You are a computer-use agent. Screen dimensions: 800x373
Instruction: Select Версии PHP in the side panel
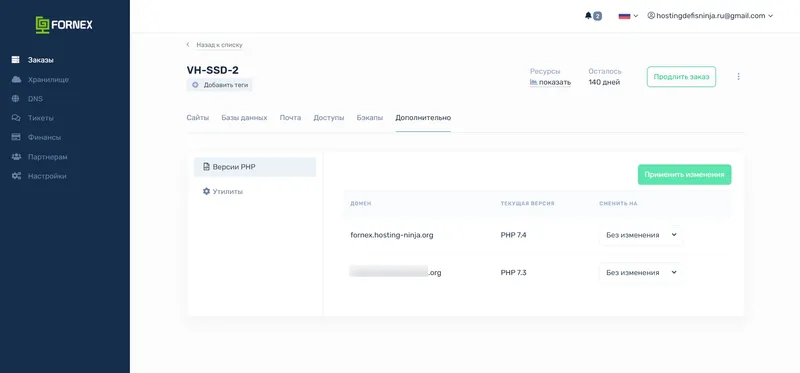(x=255, y=167)
